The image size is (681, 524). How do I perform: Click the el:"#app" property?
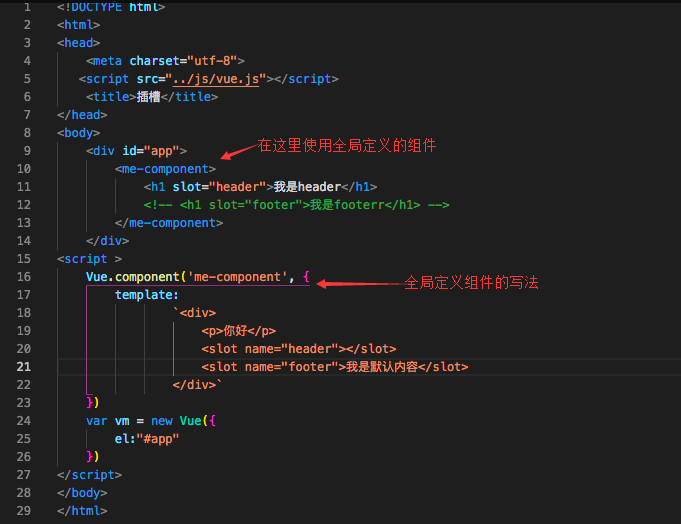point(147,439)
